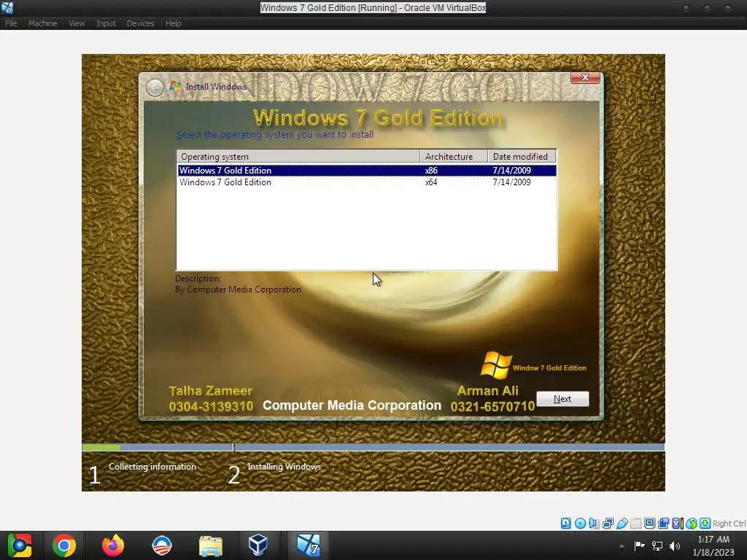747x560 pixels.
Task: Open the File menu
Action: (11, 23)
